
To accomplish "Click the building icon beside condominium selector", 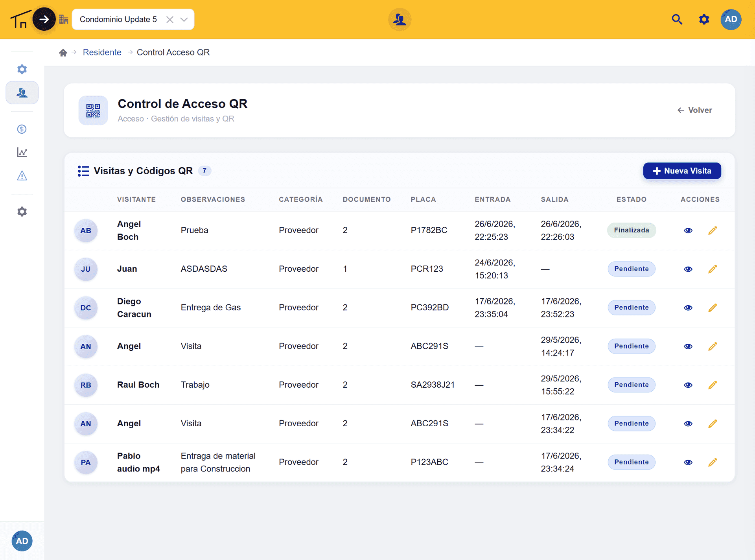I will tap(63, 19).
